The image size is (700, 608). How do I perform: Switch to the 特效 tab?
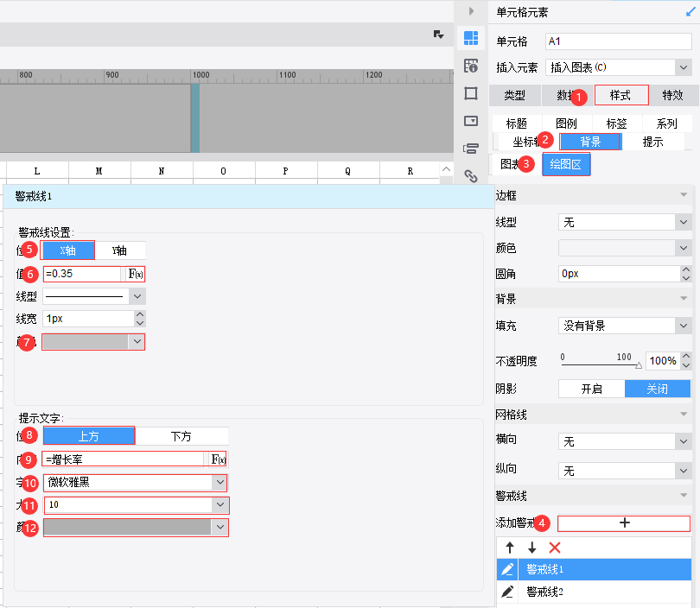click(x=672, y=95)
